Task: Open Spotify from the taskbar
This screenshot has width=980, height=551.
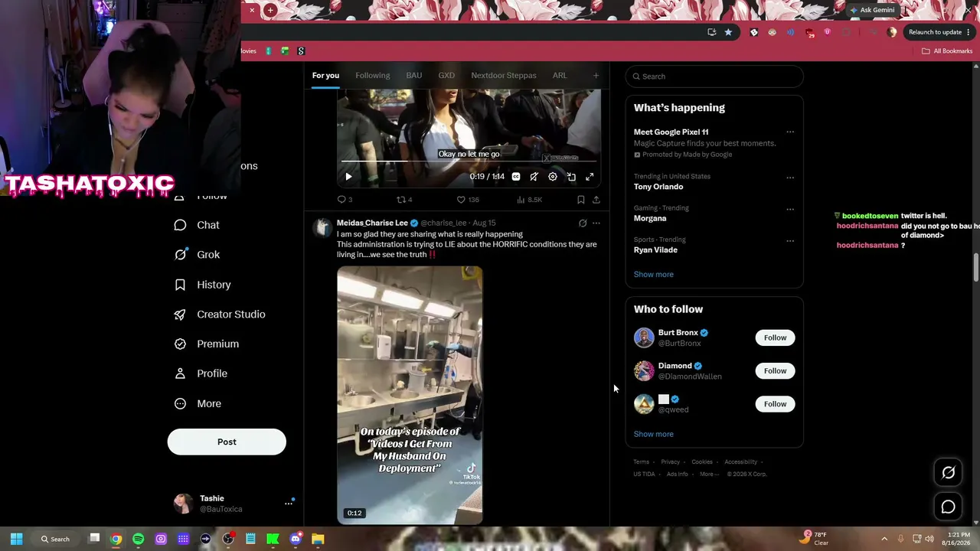Action: [x=138, y=539]
